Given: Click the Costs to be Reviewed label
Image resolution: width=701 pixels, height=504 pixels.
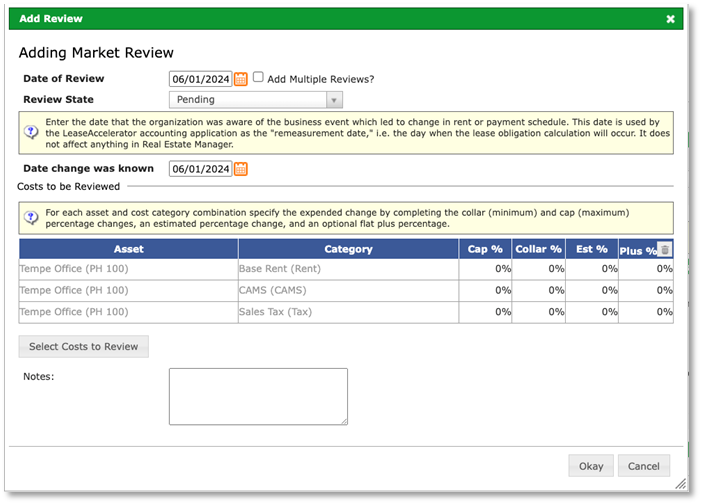Looking at the screenshot, I should (68, 186).
